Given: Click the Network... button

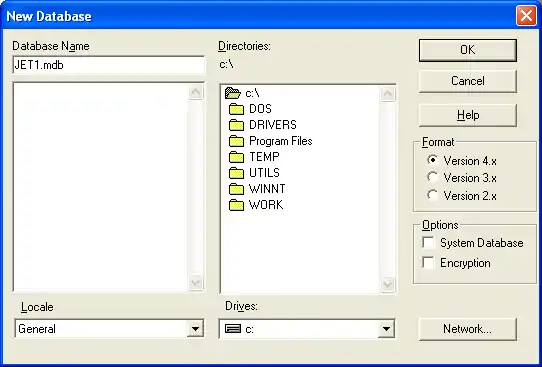Looking at the screenshot, I should click(468, 329).
